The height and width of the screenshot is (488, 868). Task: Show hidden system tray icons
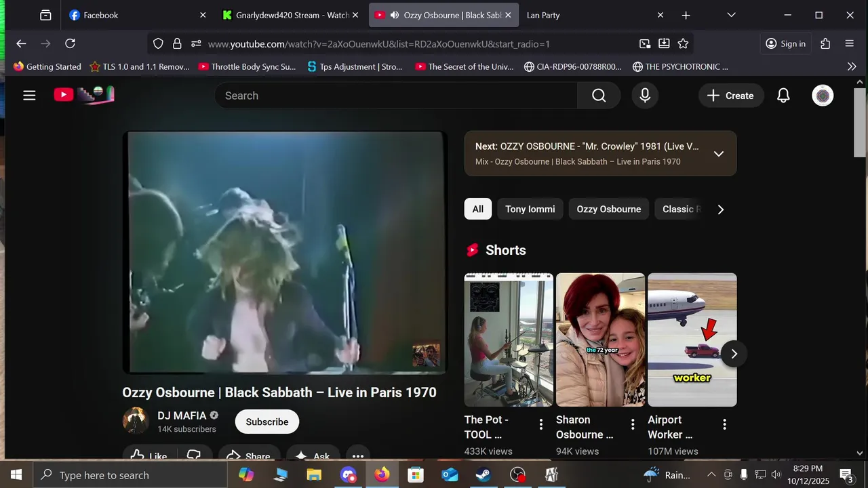point(711,475)
